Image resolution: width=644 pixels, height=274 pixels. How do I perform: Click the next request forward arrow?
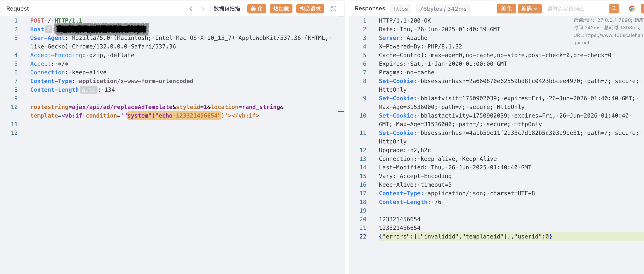click(x=202, y=9)
